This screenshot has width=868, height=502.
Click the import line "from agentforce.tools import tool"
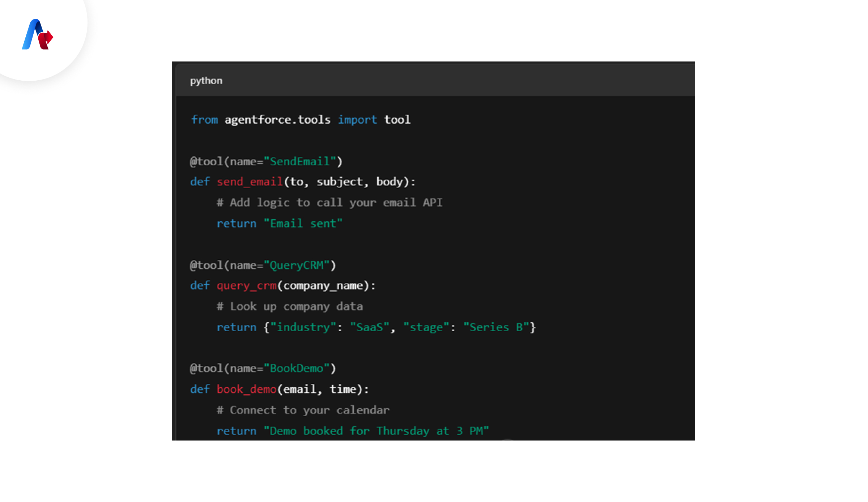point(301,120)
